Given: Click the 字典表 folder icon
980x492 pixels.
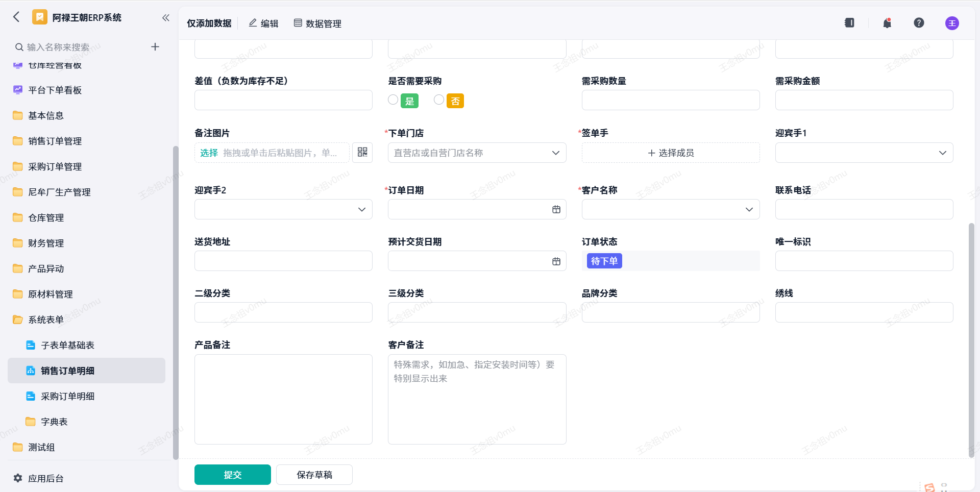Looking at the screenshot, I should [31, 422].
